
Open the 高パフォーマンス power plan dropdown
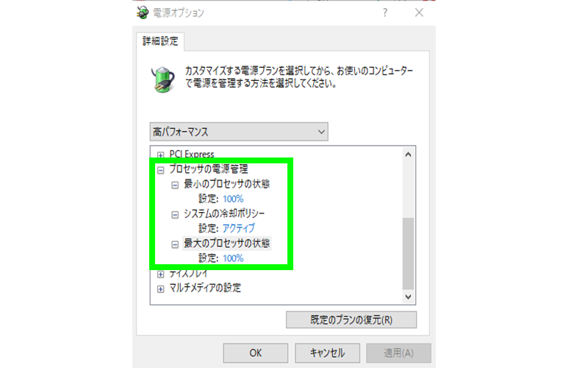click(239, 132)
